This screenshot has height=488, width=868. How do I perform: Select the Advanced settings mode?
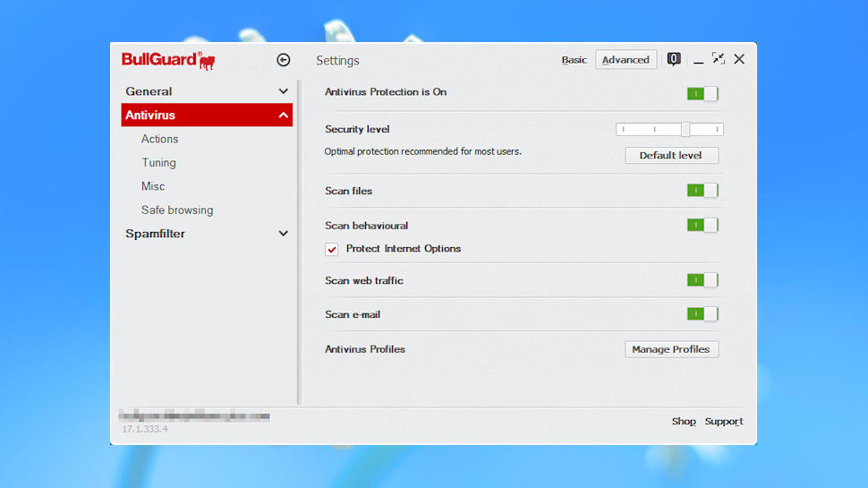pyautogui.click(x=626, y=60)
